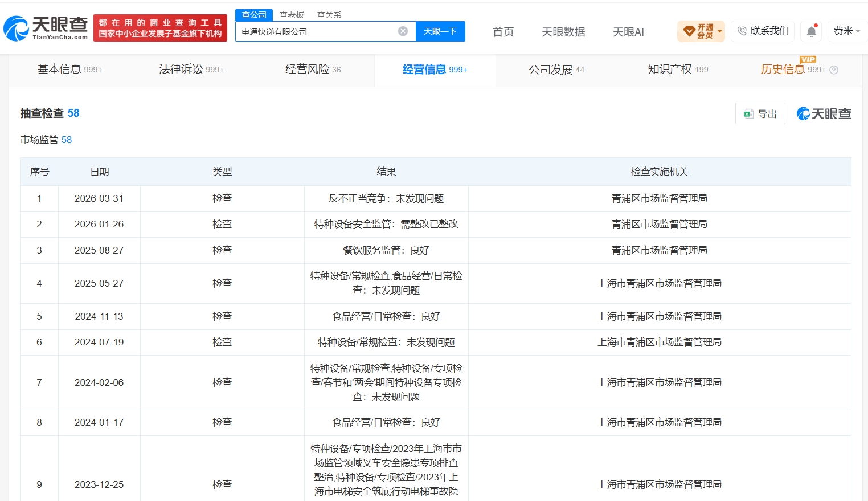This screenshot has height=501, width=868.
Task: Click the 结果 column header
Action: coord(386,172)
